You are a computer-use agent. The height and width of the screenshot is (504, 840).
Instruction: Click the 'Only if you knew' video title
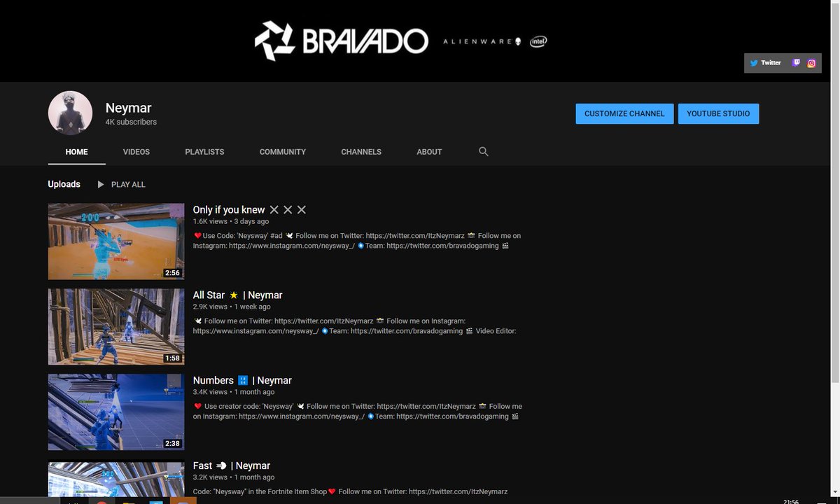point(250,210)
